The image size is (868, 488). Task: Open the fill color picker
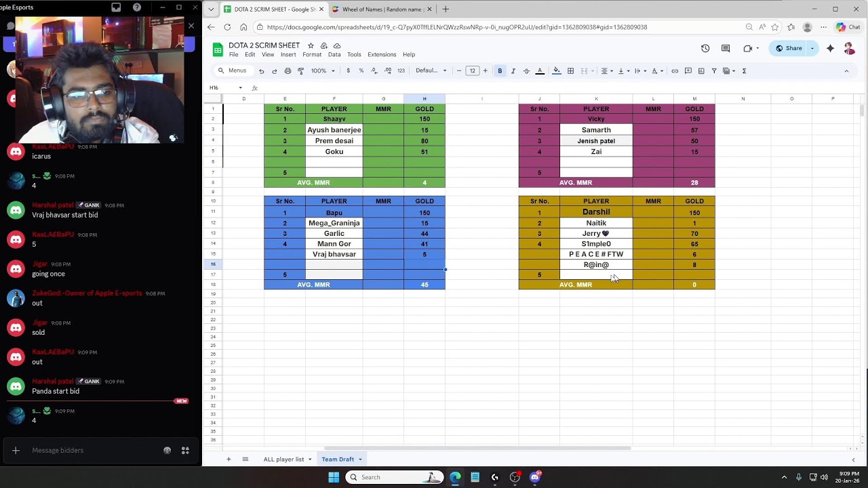(557, 70)
